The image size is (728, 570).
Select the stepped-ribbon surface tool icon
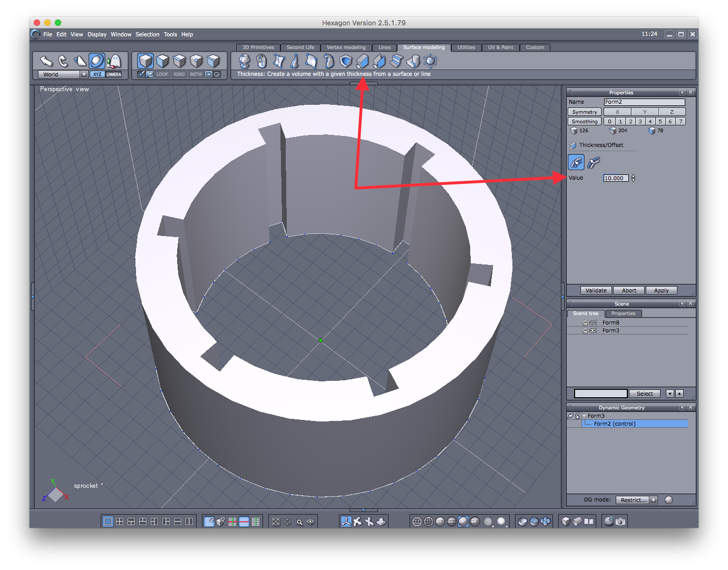pos(396,61)
